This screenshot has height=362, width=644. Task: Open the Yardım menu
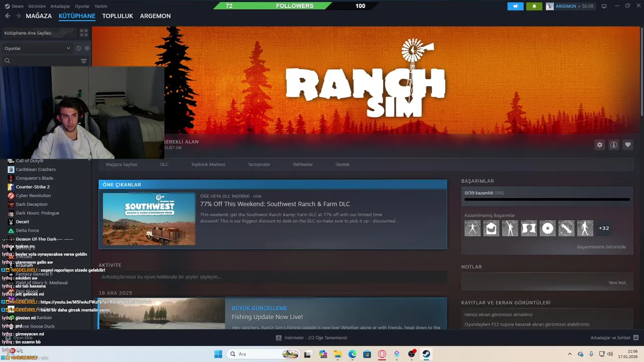[101, 6]
